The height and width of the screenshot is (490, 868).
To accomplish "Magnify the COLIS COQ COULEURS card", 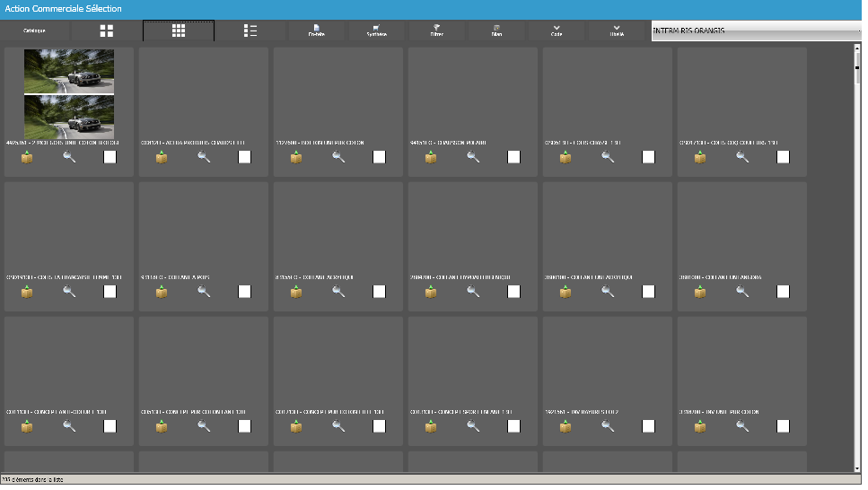I will (x=742, y=157).
